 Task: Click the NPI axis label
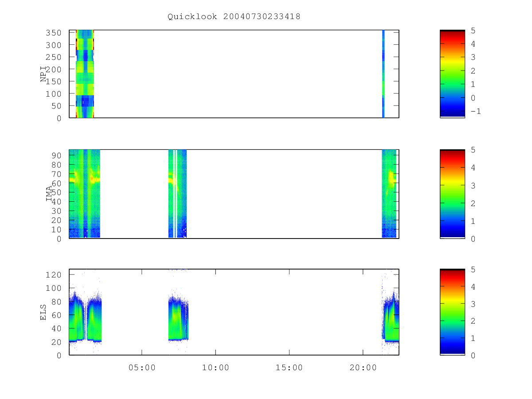pos(43,74)
